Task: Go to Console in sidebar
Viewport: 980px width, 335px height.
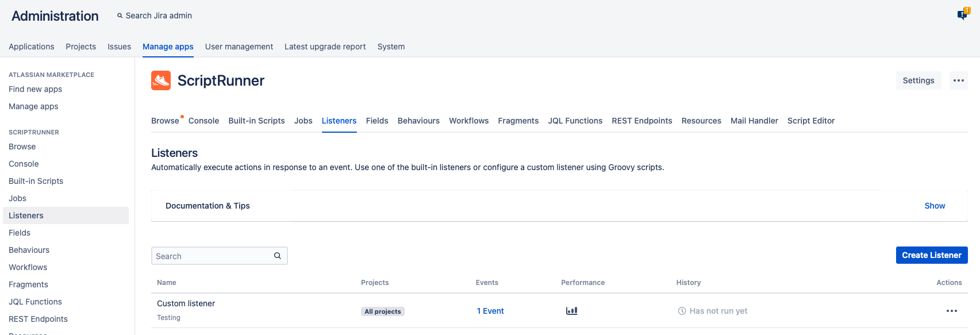Action: [x=24, y=164]
